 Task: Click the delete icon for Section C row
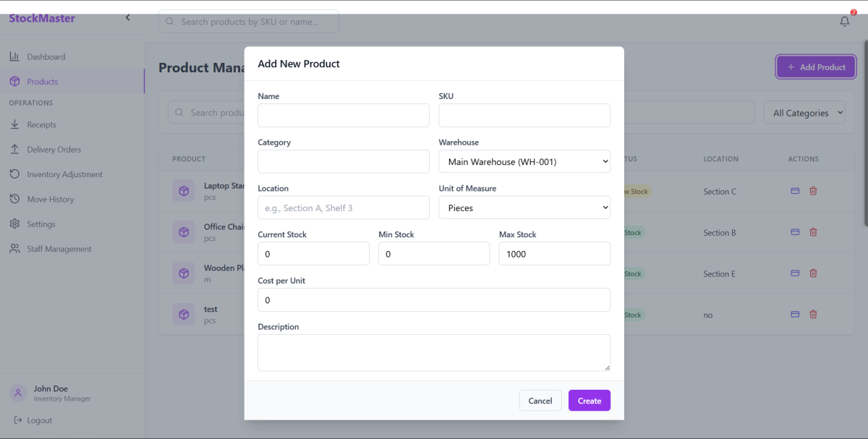pyautogui.click(x=813, y=191)
